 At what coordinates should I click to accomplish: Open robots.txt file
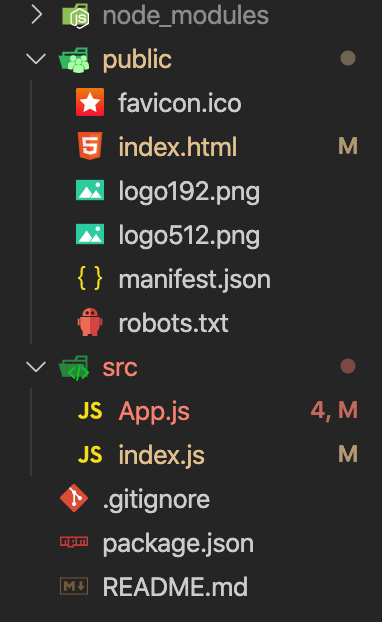[173, 323]
